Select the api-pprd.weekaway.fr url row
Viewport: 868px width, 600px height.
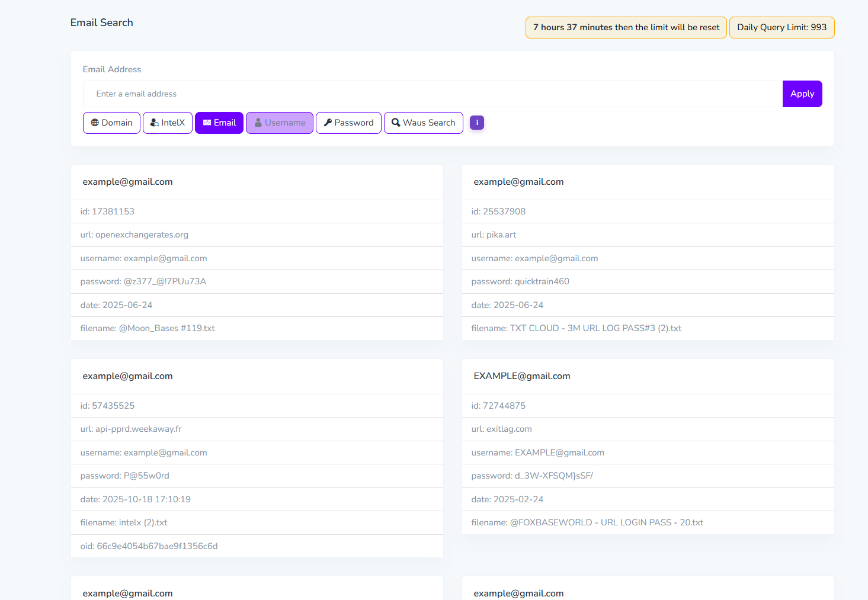click(257, 429)
